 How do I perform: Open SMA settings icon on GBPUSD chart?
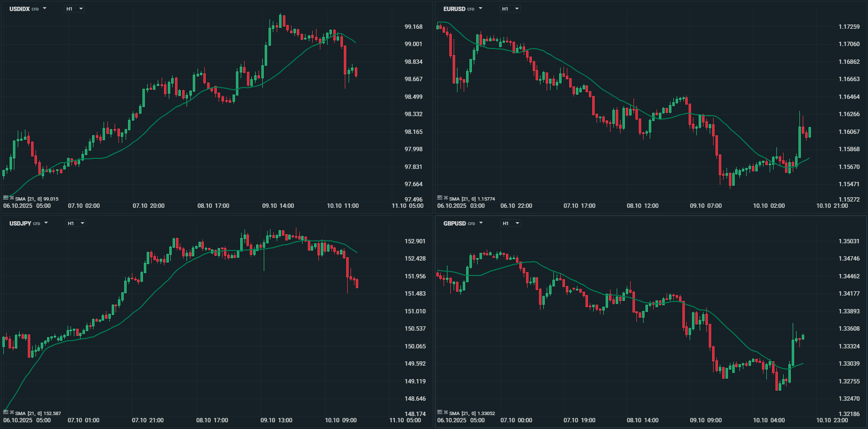pyautogui.click(x=440, y=412)
